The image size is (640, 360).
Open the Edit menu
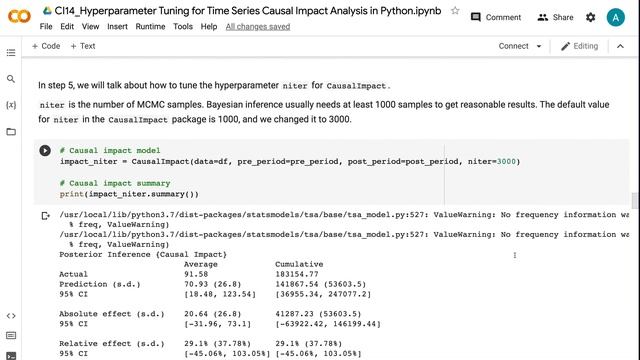(x=67, y=27)
